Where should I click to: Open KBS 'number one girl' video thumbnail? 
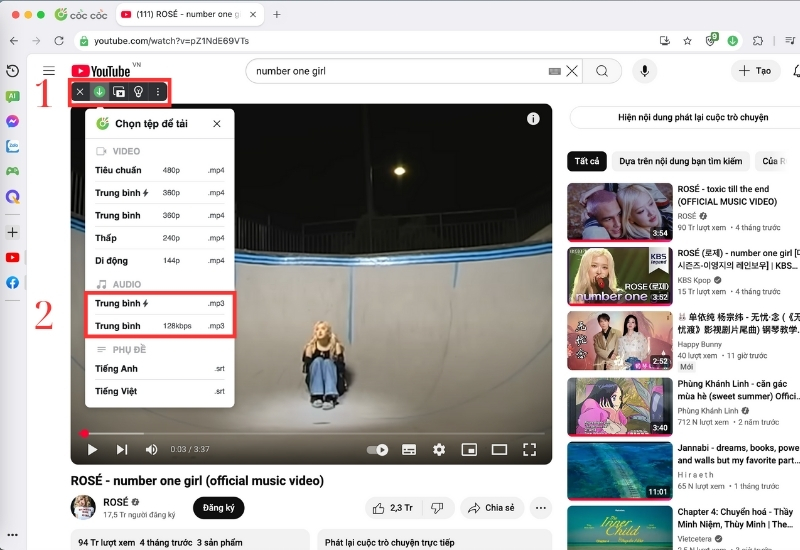(620, 276)
